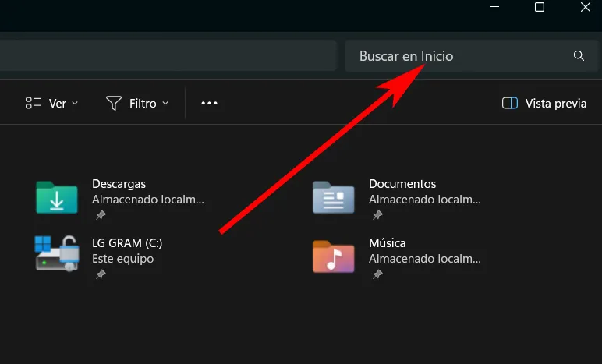Click the pin icon under Documentos
The width and height of the screenshot is (602, 364).
pyautogui.click(x=377, y=215)
